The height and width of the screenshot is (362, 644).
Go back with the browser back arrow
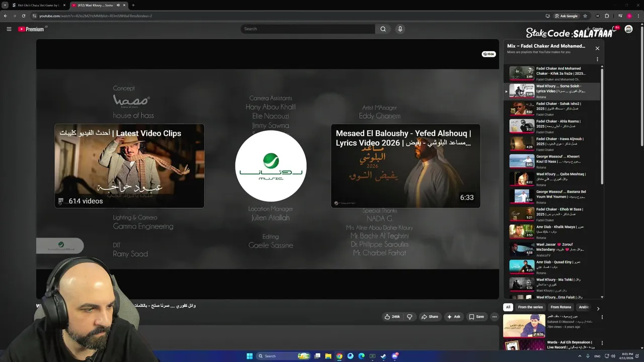click(x=6, y=16)
